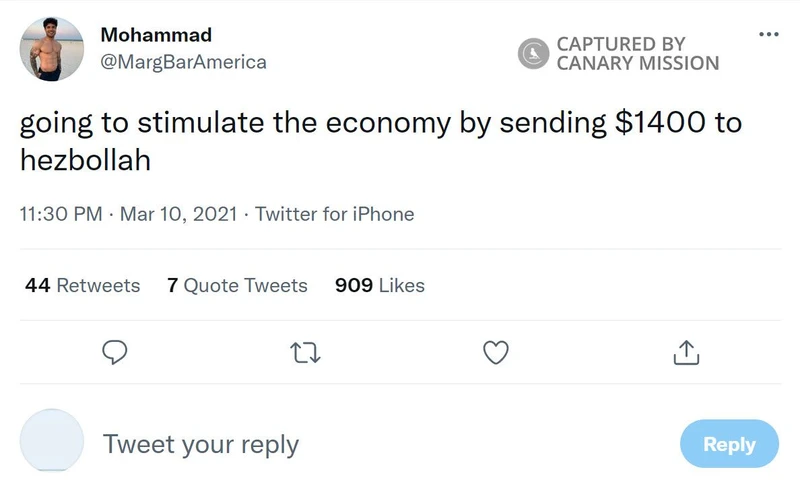Viewport: 800px width, 496px height.
Task: Open the three-dot more options menu
Action: click(768, 35)
